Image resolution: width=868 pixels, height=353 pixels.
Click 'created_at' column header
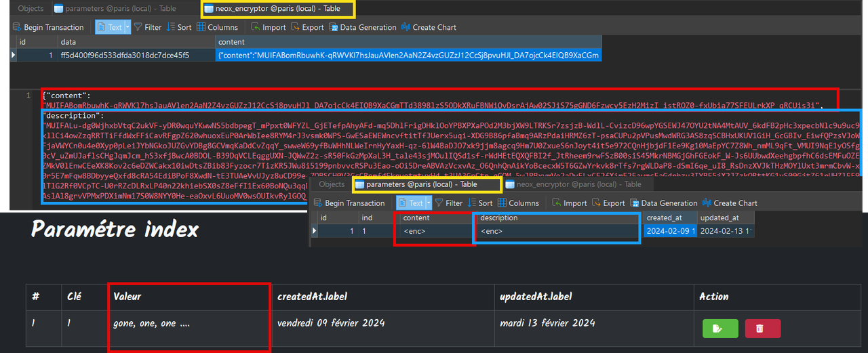coord(670,217)
